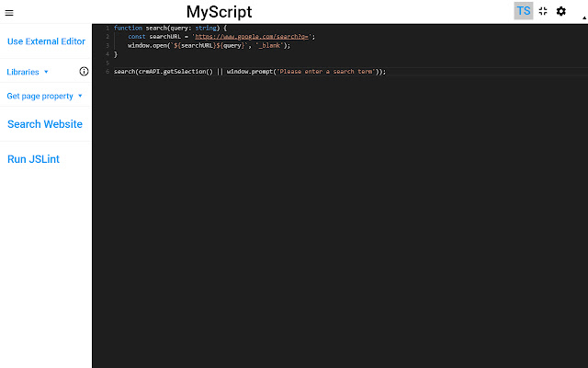Expand the Get page property dropdown

tap(44, 96)
